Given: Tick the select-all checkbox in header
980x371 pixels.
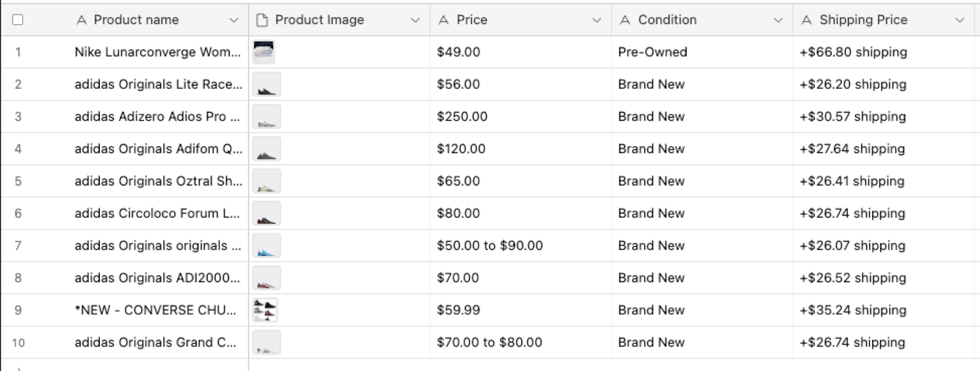Looking at the screenshot, I should (18, 20).
